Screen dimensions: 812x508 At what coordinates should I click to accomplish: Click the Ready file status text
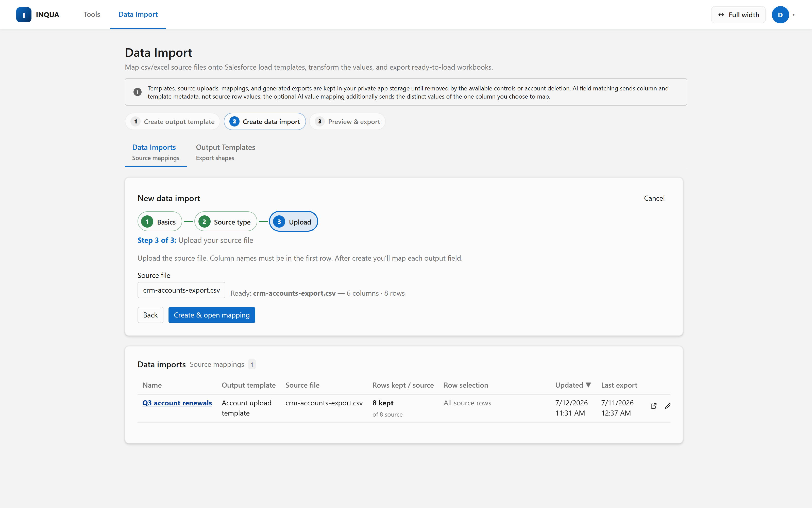(x=317, y=293)
